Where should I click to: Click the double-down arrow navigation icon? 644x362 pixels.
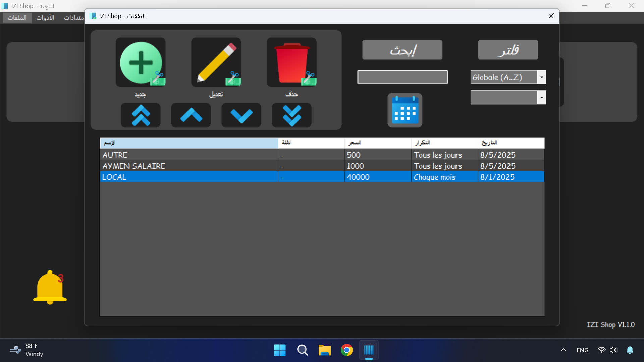(291, 115)
